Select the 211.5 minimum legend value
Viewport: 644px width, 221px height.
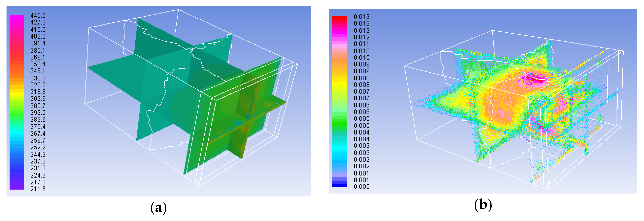(x=38, y=189)
